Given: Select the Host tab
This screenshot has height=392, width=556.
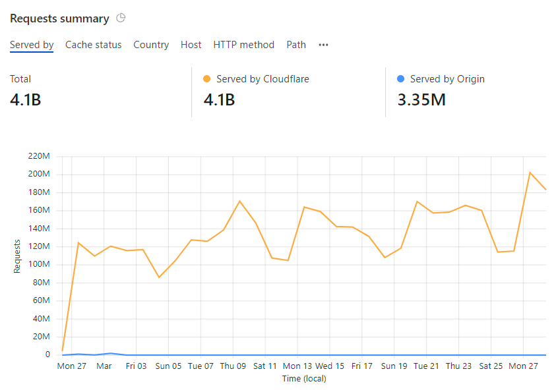Looking at the screenshot, I should [x=191, y=45].
